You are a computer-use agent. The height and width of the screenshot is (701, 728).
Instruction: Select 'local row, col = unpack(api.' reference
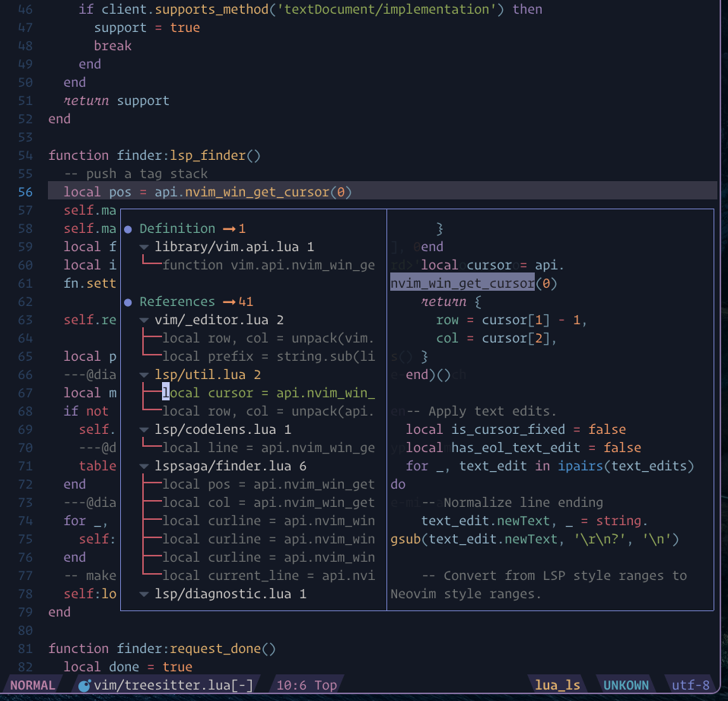269,411
